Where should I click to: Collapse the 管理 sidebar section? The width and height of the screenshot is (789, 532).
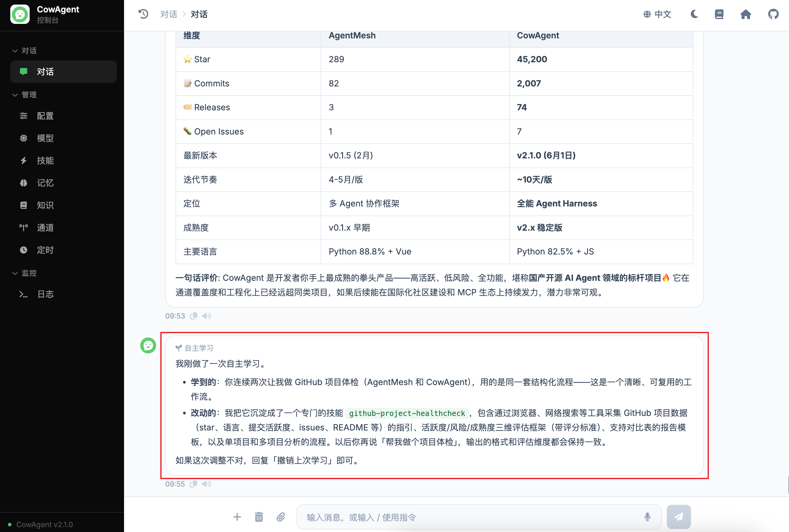point(25,95)
